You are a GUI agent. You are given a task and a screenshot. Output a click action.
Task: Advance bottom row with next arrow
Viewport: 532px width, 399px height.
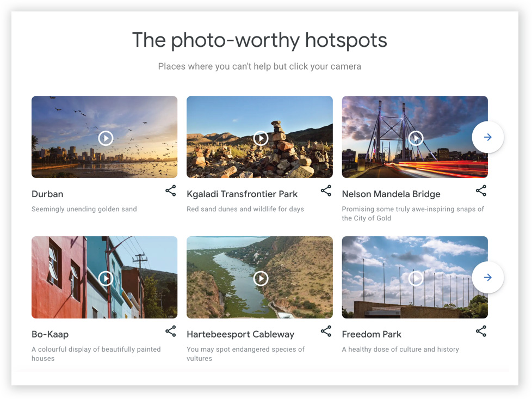pyautogui.click(x=487, y=278)
